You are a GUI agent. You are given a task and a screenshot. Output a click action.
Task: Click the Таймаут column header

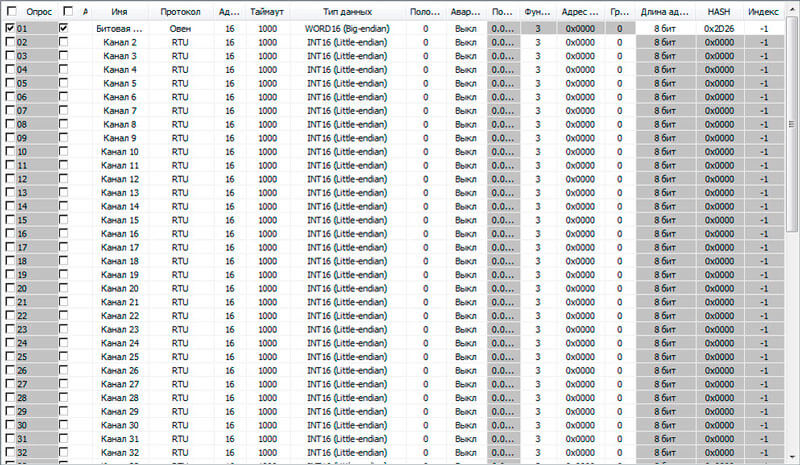267,11
